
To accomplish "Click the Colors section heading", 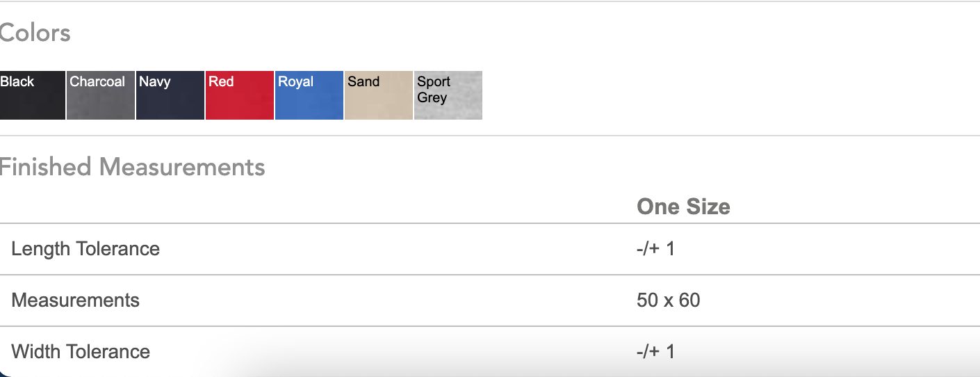I will [x=35, y=33].
